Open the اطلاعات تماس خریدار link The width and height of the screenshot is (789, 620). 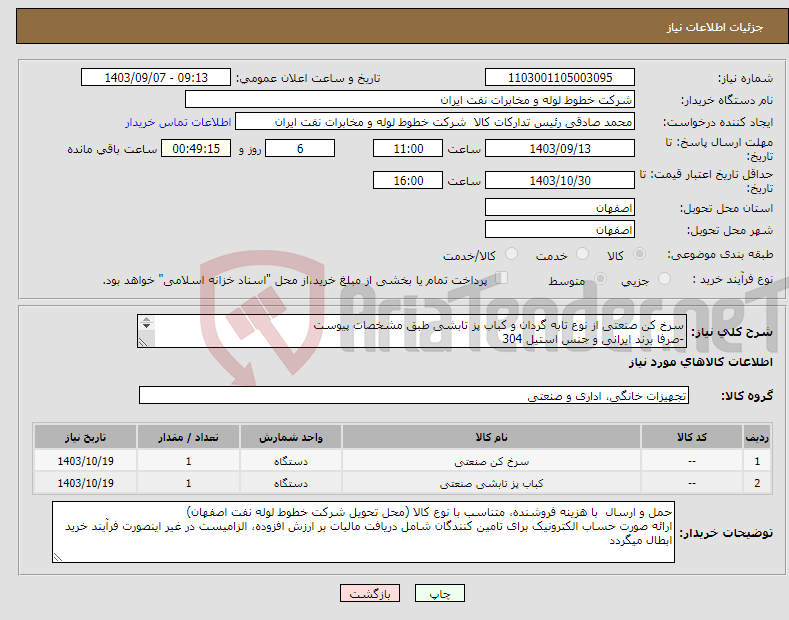click(178, 122)
